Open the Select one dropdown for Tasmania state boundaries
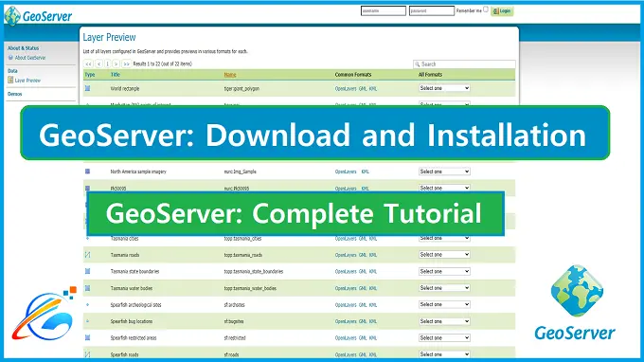Viewport: 644px width, 362px height. pos(444,271)
